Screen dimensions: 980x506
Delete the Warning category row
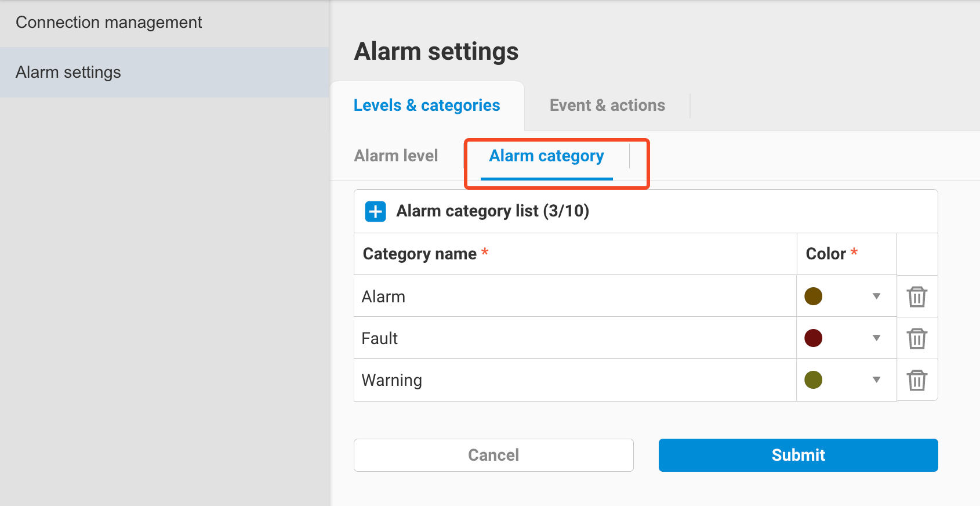pyautogui.click(x=917, y=380)
